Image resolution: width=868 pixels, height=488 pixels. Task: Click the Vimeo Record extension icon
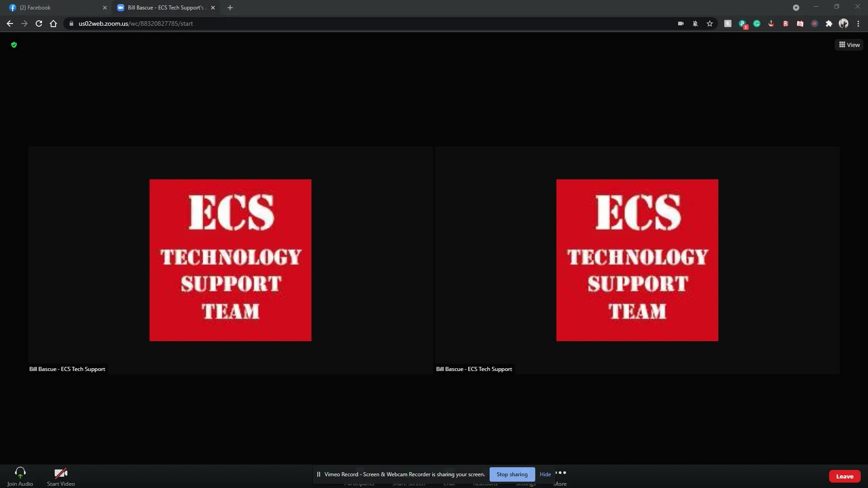pyautogui.click(x=815, y=23)
